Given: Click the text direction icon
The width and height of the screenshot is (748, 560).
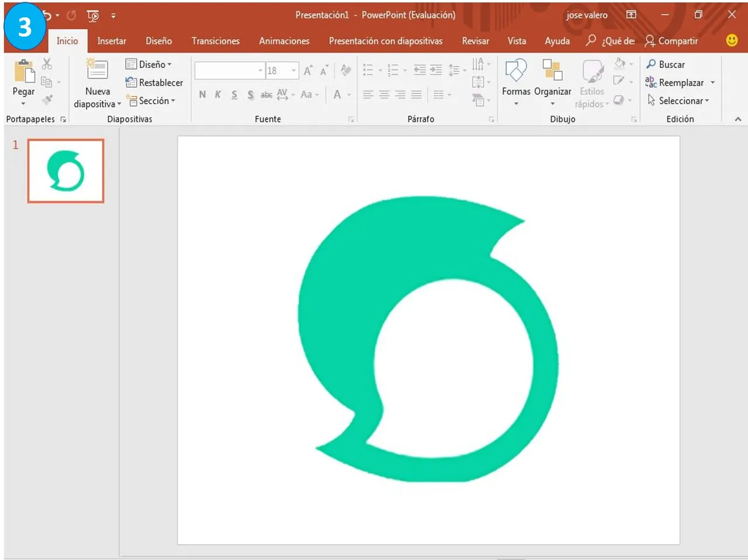Looking at the screenshot, I should pos(478,63).
